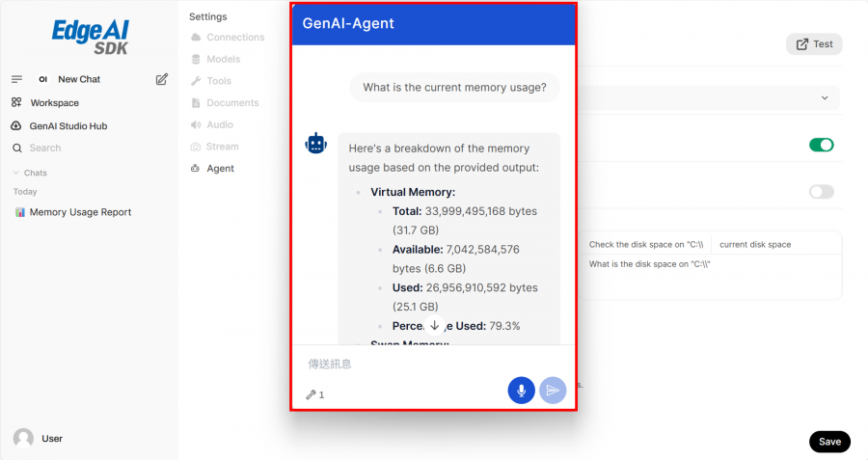This screenshot has height=460, width=868.
Task: Click the Save button
Action: (829, 442)
